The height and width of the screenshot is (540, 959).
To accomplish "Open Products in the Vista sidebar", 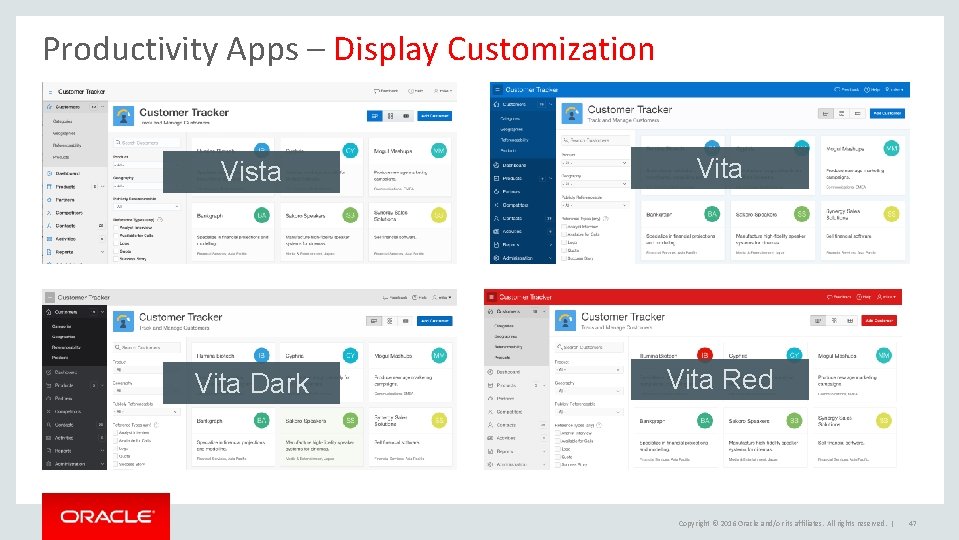I will pyautogui.click(x=65, y=187).
